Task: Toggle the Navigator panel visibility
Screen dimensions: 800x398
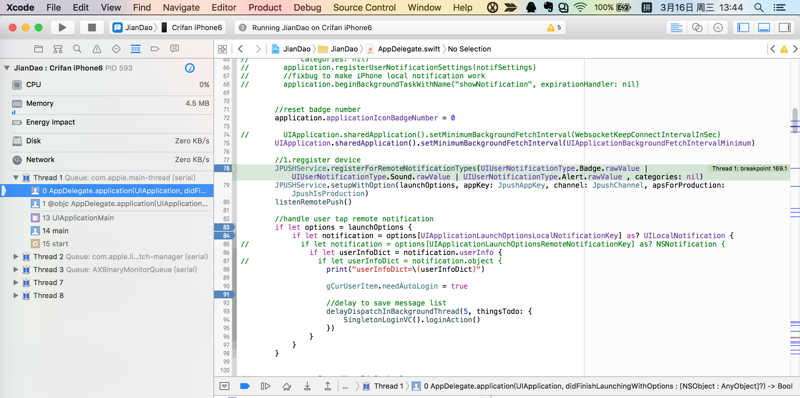Action: pyautogui.click(x=743, y=28)
